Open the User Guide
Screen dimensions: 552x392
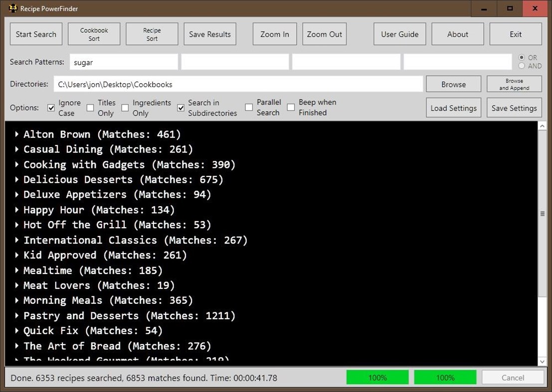point(399,34)
